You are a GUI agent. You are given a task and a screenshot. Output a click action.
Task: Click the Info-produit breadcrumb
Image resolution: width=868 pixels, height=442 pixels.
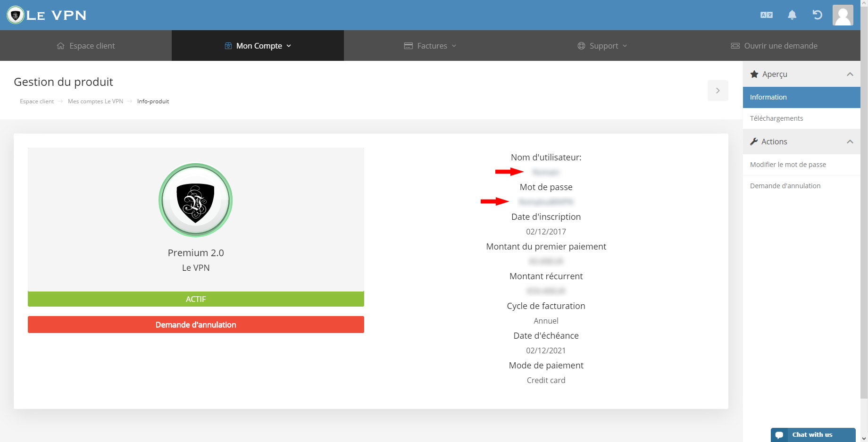153,101
